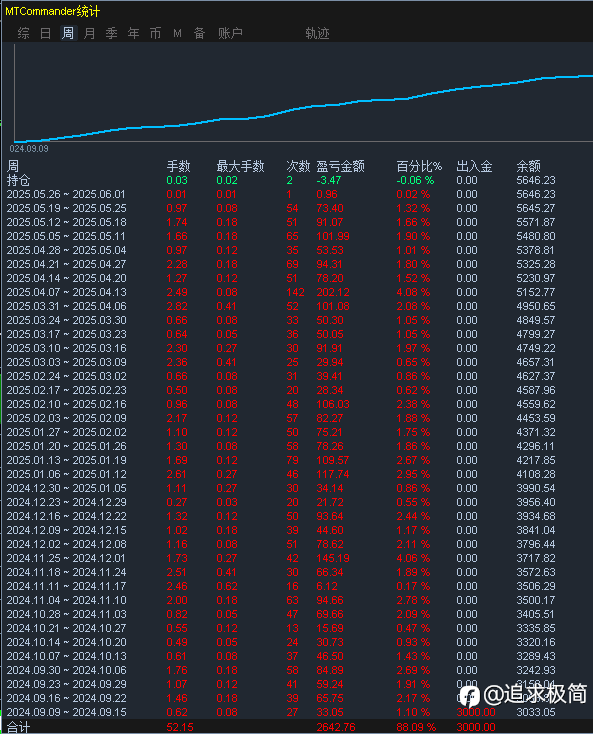Screen dimensions: 593x734
Task: Open the M tab
Action: click(x=177, y=33)
